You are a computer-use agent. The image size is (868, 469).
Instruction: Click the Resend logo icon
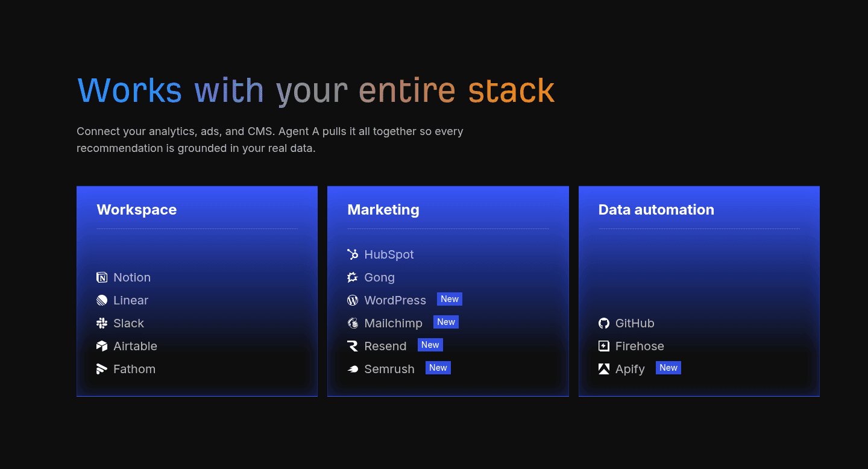pyautogui.click(x=353, y=346)
